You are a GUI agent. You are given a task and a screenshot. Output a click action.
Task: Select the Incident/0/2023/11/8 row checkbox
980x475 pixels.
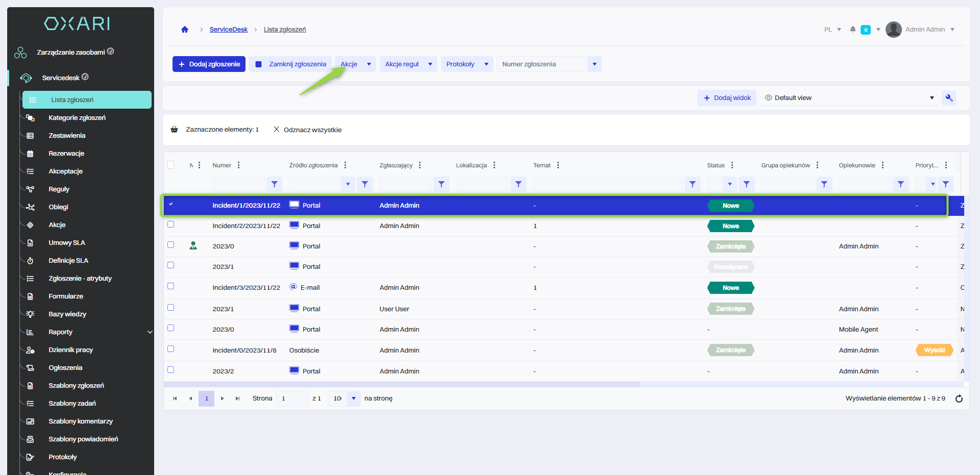171,349
